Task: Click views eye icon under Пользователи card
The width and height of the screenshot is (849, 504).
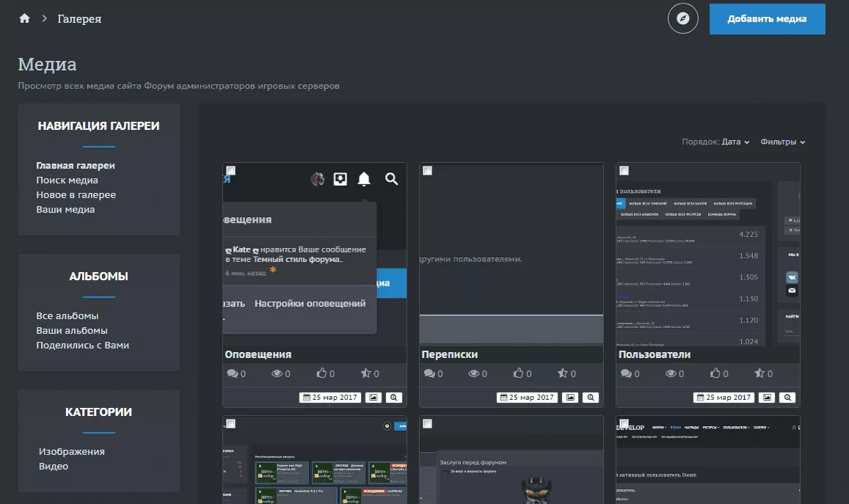Action: tap(670, 373)
